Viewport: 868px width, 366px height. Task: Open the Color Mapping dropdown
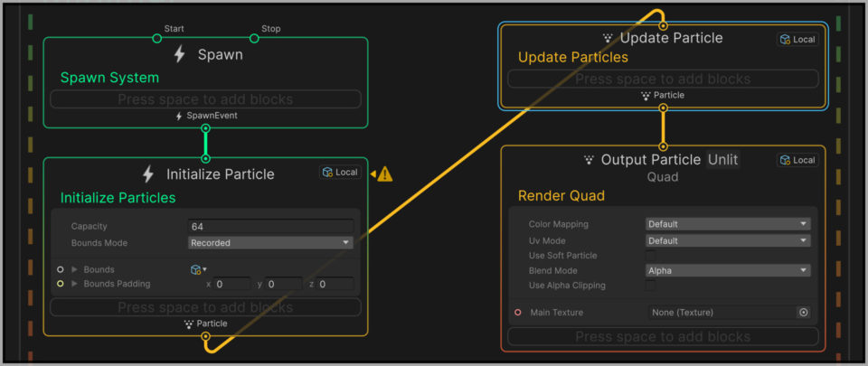pos(727,224)
